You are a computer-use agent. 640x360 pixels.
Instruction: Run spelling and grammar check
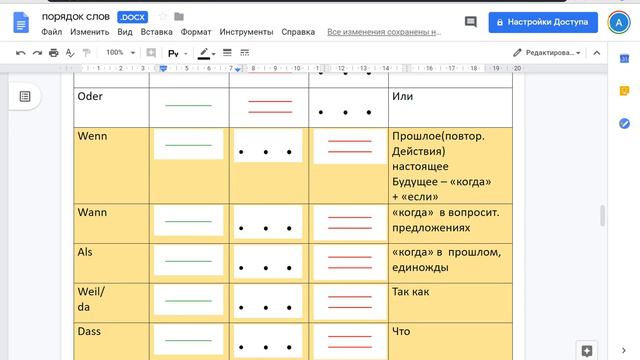point(70,53)
